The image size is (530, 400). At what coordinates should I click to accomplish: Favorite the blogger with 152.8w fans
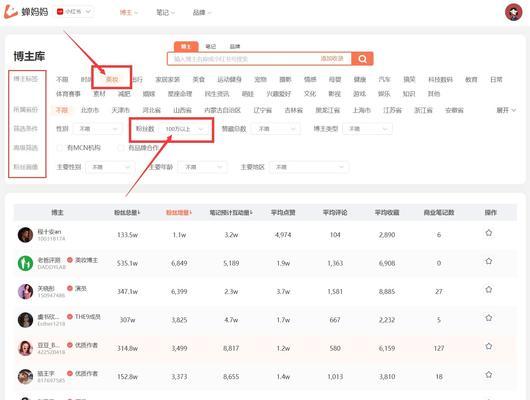[x=488, y=375]
